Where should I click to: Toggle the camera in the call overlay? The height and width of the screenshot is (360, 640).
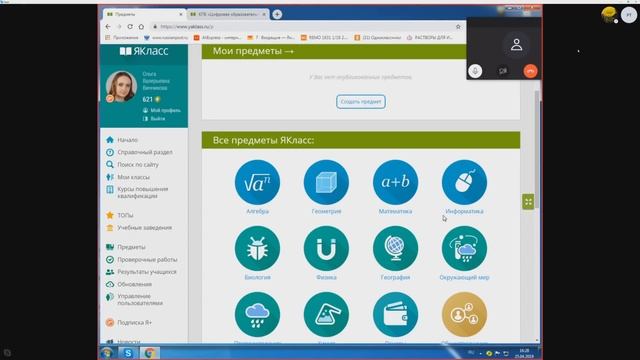(x=503, y=71)
